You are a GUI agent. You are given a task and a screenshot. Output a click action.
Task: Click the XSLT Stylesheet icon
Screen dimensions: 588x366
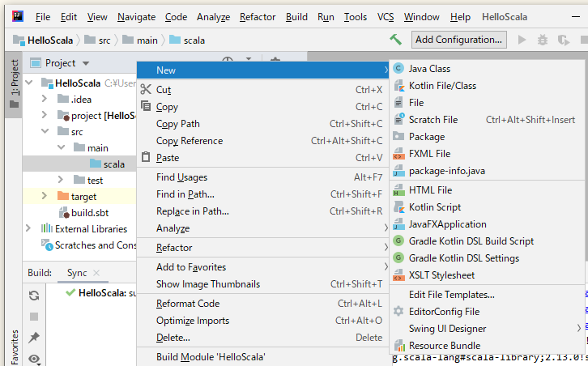point(398,274)
